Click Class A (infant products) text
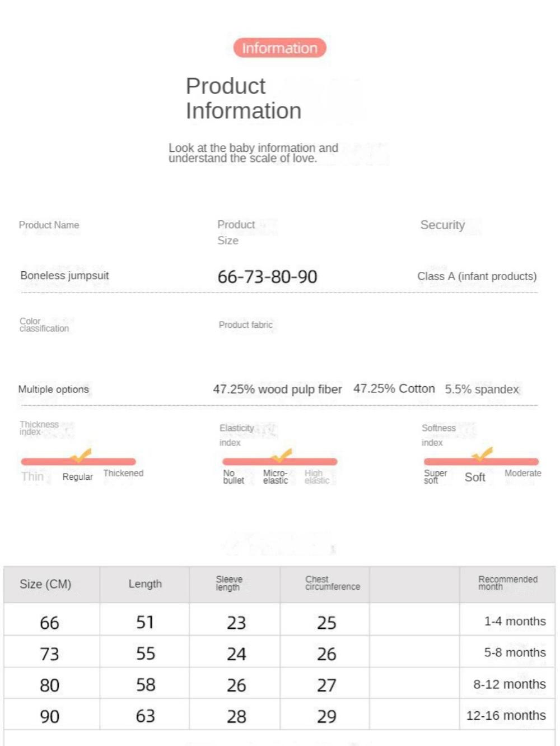 click(477, 276)
